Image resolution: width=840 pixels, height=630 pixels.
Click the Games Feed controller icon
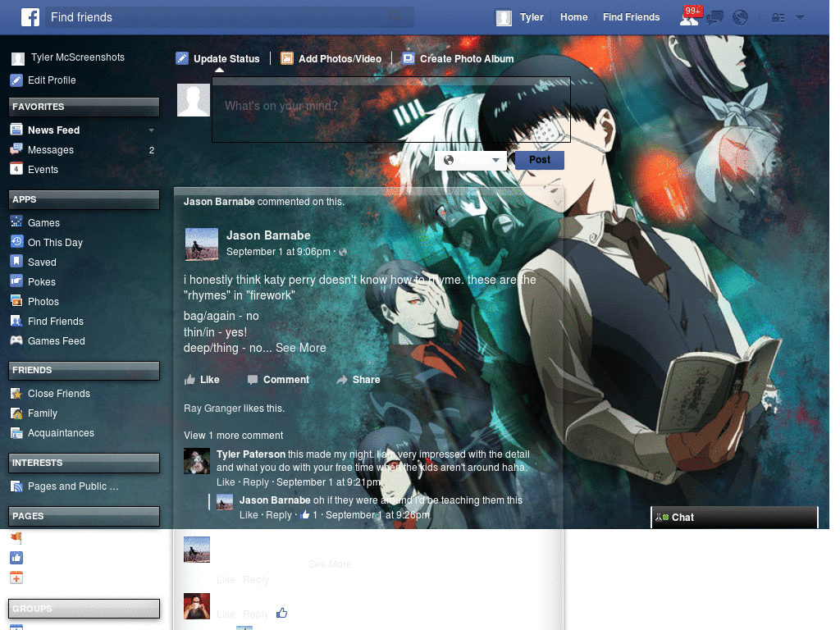[x=16, y=340]
